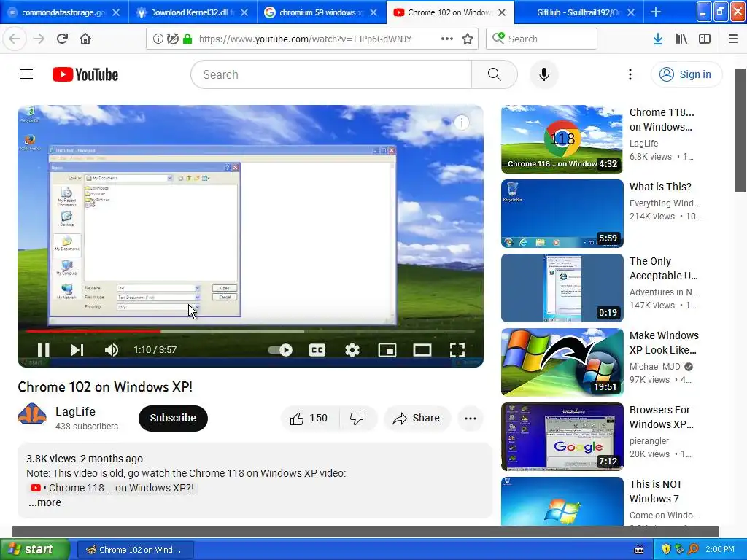Pause the video
Screen dimensions: 747x560
(43, 350)
